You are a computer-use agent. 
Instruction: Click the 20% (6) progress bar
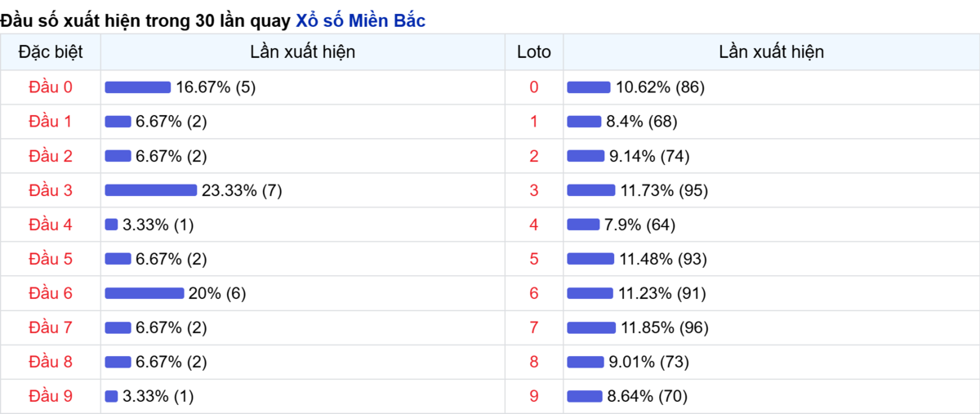click(x=145, y=293)
